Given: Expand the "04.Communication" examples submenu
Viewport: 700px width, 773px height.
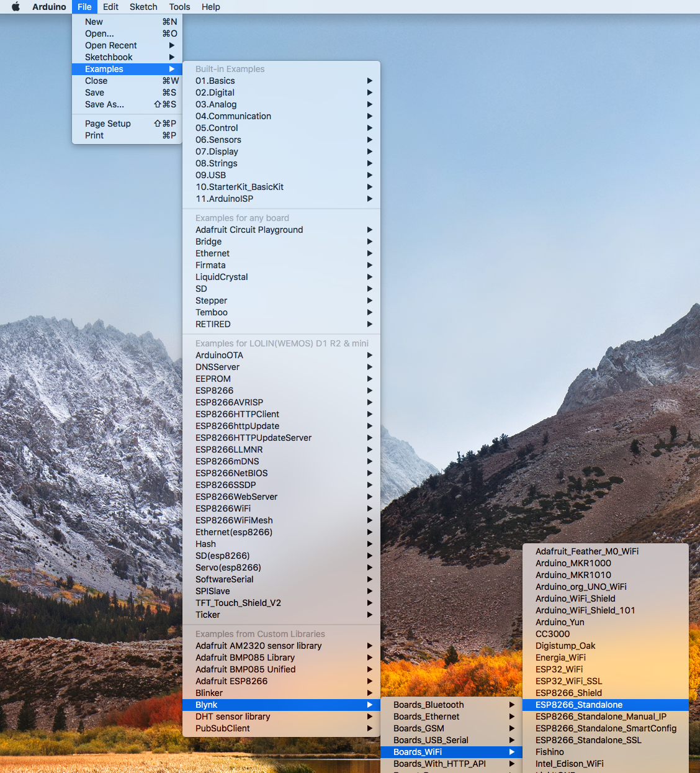Looking at the screenshot, I should pos(233,115).
